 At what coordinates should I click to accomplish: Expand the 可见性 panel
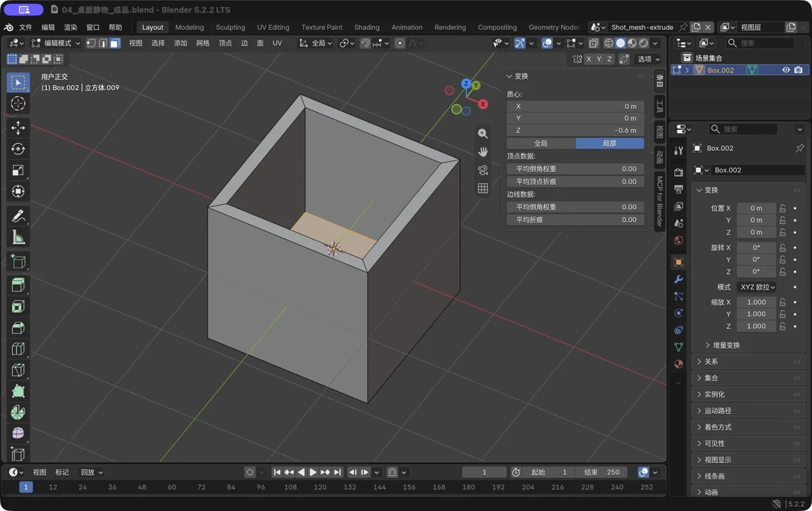tap(748, 444)
